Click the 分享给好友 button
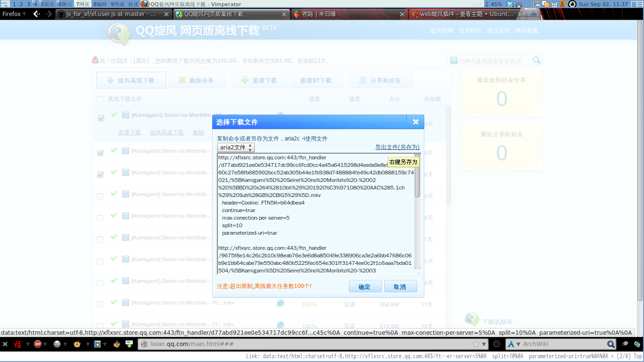Screen dimensions: 644x362 coord(380,81)
